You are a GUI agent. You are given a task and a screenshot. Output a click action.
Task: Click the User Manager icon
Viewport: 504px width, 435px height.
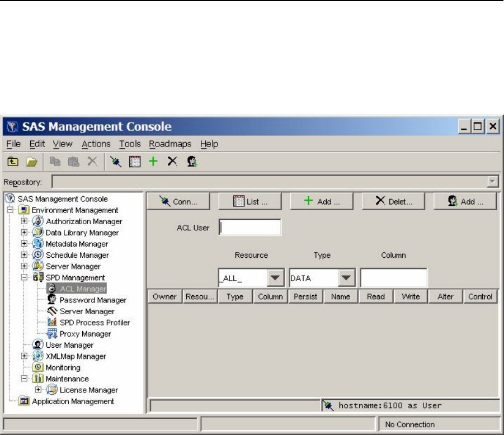click(x=38, y=345)
